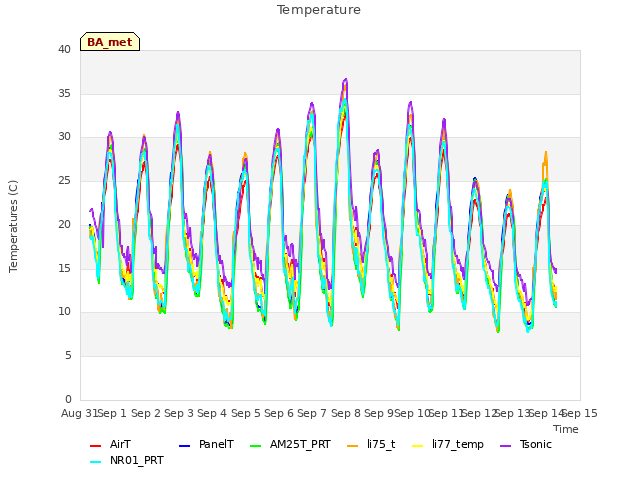Toggle the li75_t legend entry
The image size is (640, 480).
(x=371, y=444)
